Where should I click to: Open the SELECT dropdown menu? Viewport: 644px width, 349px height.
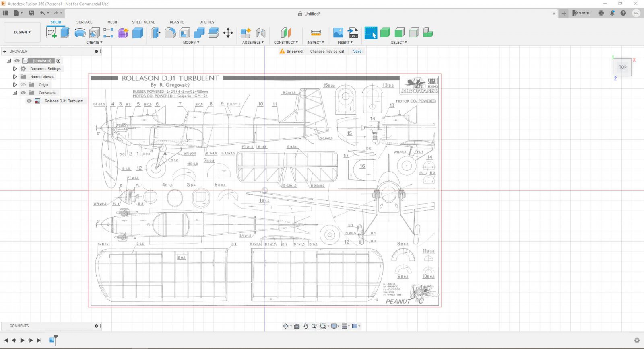(399, 42)
